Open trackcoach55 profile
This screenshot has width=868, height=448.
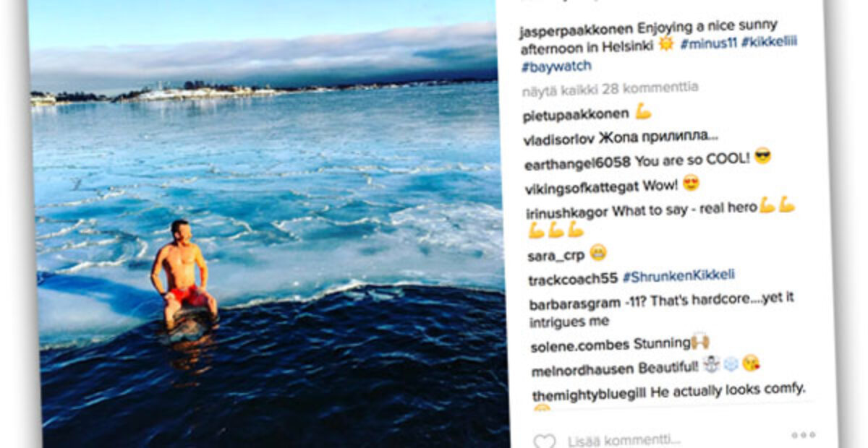573,280
